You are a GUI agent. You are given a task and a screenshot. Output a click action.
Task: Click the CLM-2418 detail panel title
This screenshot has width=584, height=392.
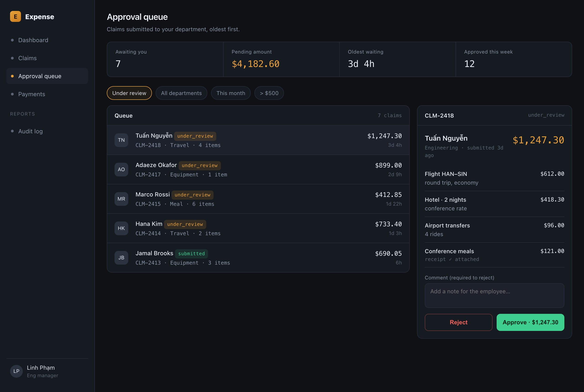coord(439,116)
